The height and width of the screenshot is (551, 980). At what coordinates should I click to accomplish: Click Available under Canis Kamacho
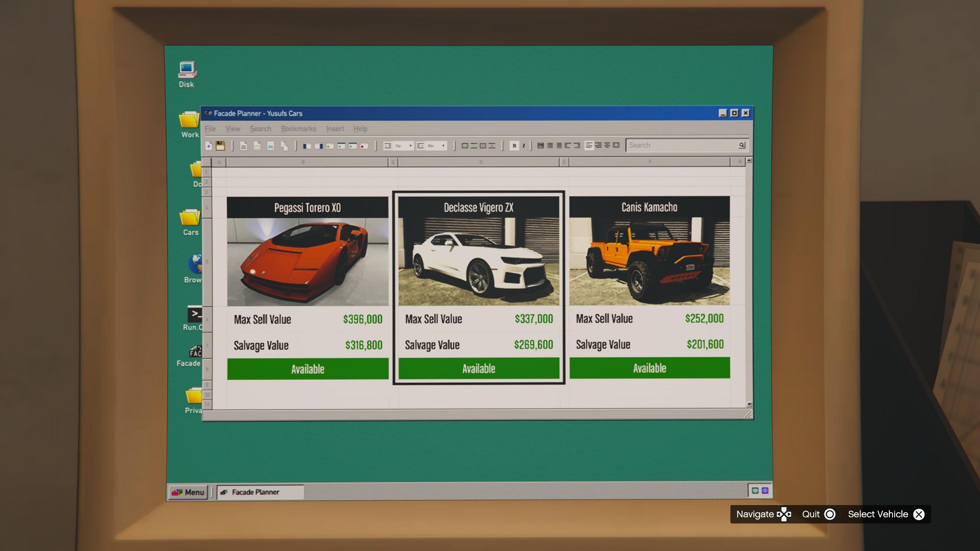(x=649, y=368)
